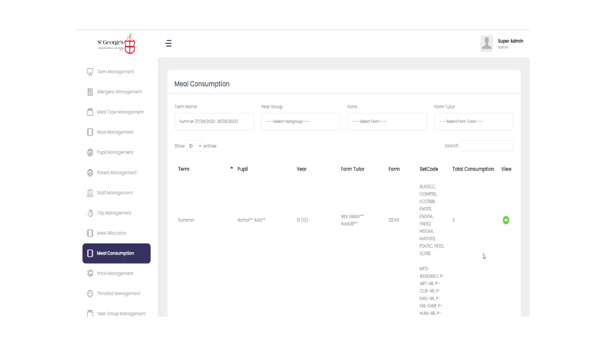Image resolution: width=606 pixels, height=364 pixels.
Task: Click the Super Admin profile avatar
Action: (487, 44)
